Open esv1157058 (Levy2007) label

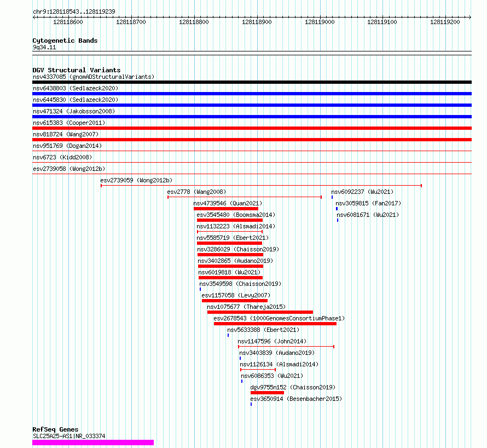pos(236,295)
